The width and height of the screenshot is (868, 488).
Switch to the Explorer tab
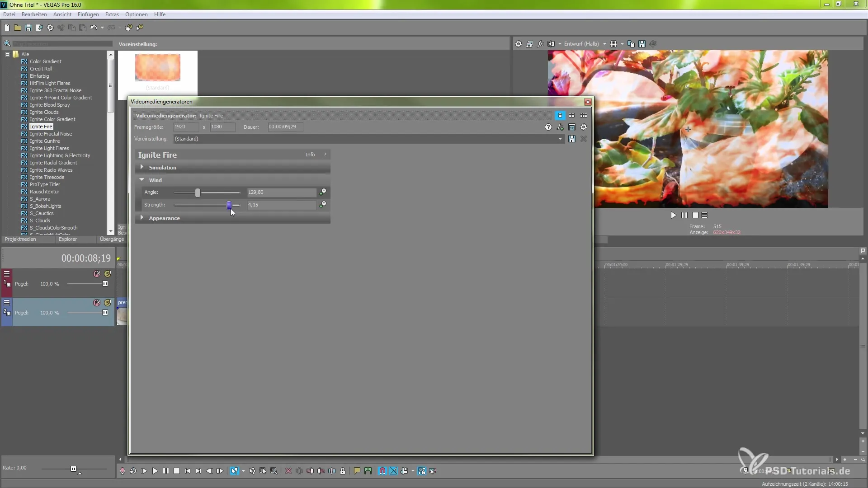pyautogui.click(x=68, y=239)
